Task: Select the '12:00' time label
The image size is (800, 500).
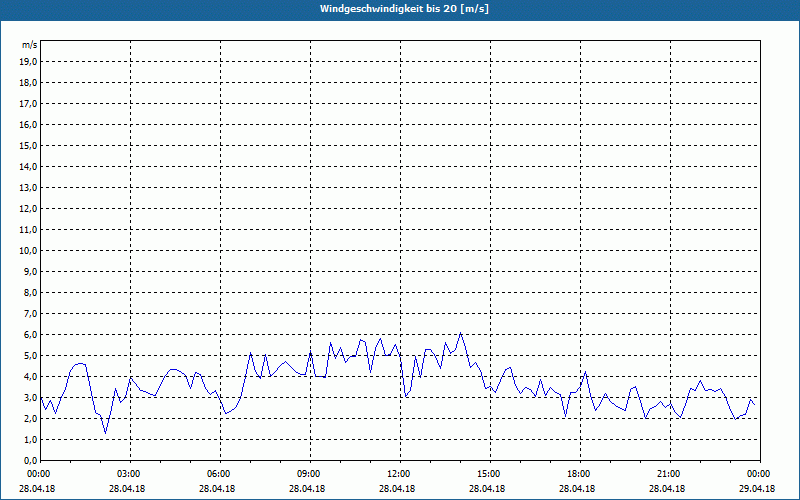Action: tap(398, 474)
